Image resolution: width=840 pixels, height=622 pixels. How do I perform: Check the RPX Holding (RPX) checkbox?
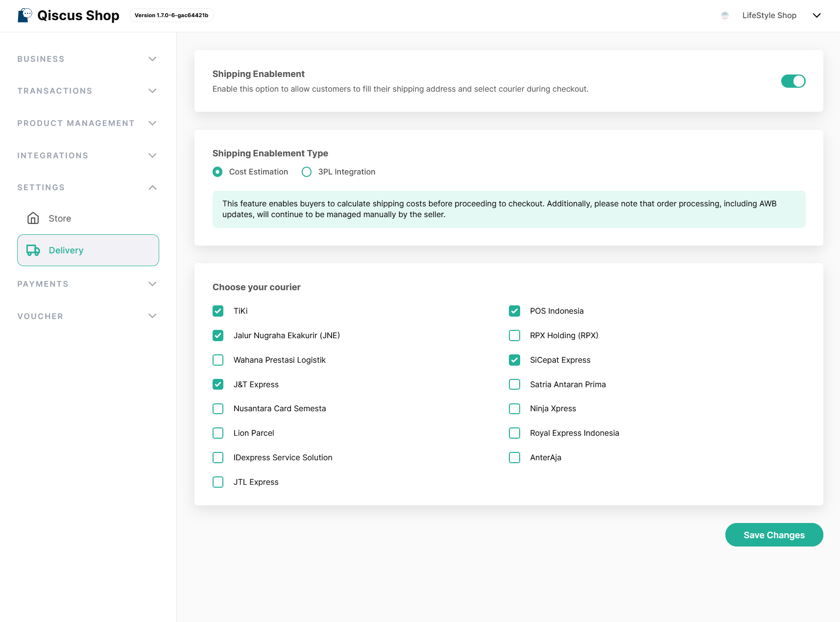tap(514, 335)
